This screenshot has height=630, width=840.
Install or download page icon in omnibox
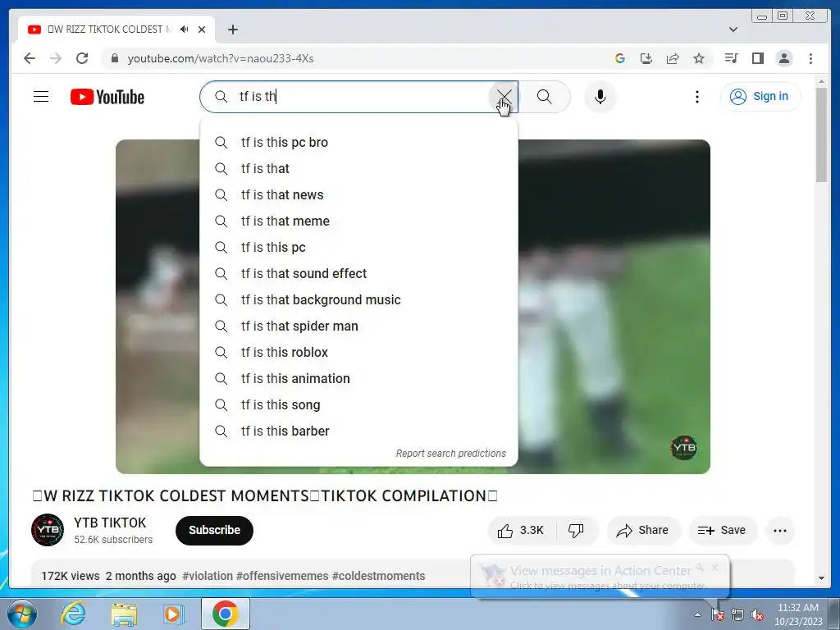click(646, 58)
